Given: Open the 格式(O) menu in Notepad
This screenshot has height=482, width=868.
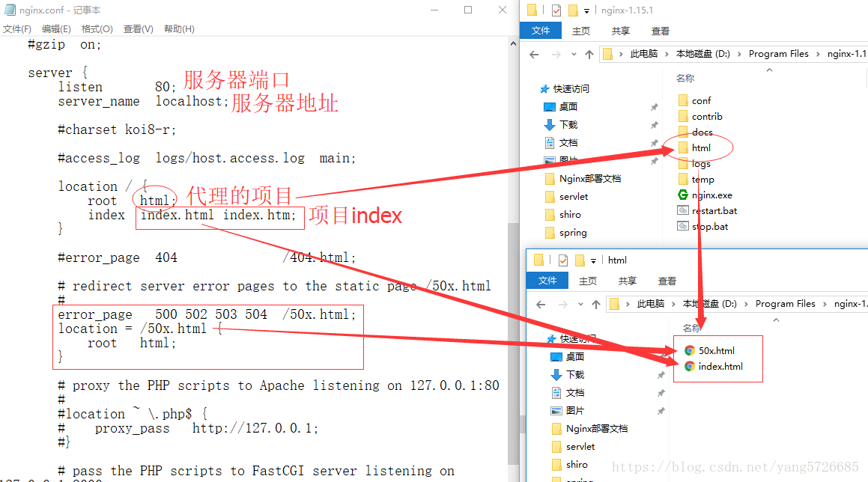Looking at the screenshot, I should (x=97, y=28).
